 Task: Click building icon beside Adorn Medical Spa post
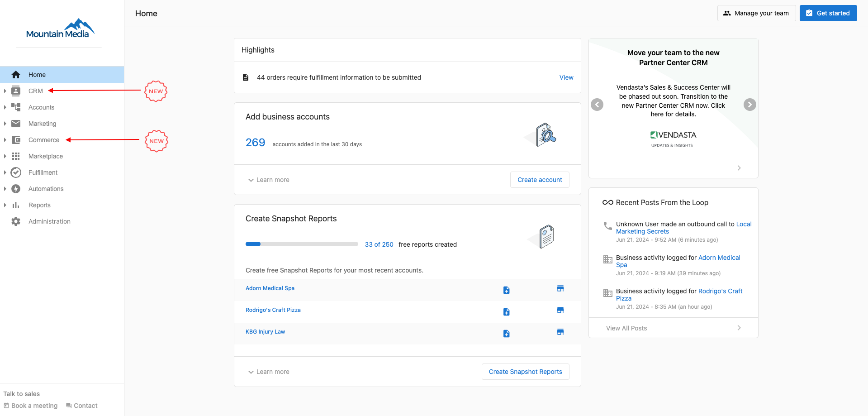pos(608,259)
